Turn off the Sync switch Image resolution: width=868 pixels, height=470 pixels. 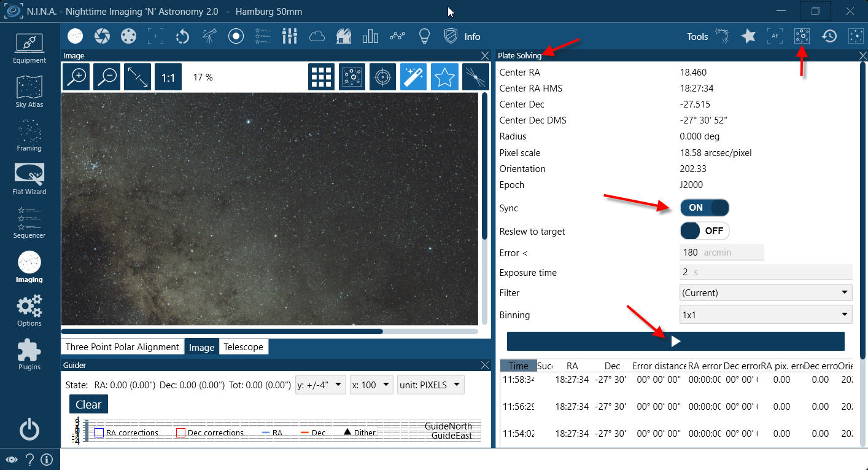click(704, 208)
